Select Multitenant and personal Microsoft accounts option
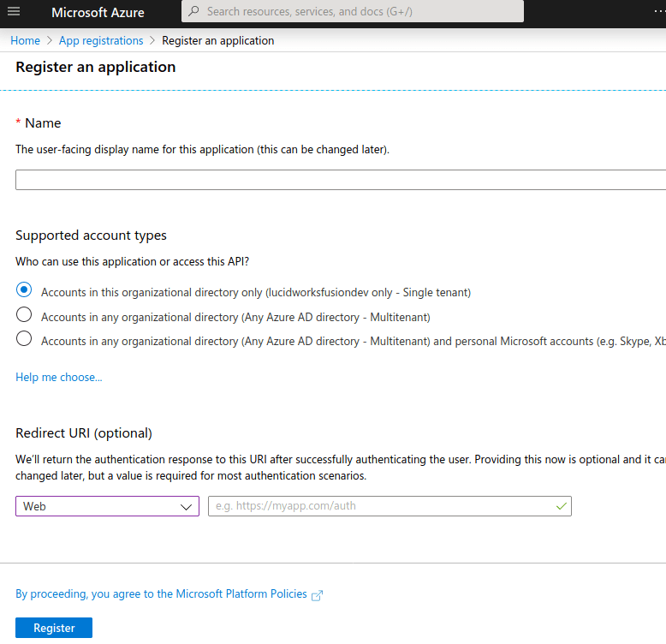 pos(24,338)
